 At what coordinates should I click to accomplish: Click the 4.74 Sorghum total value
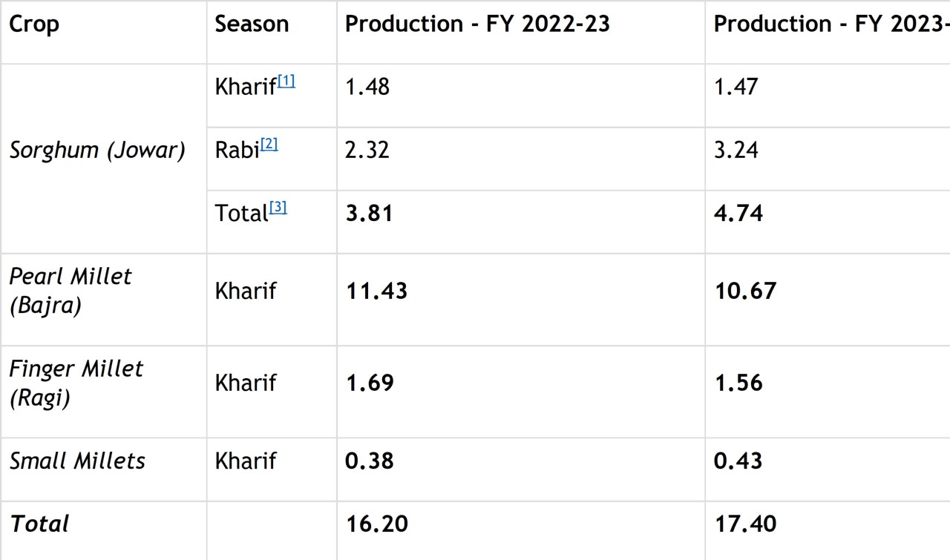tap(738, 214)
